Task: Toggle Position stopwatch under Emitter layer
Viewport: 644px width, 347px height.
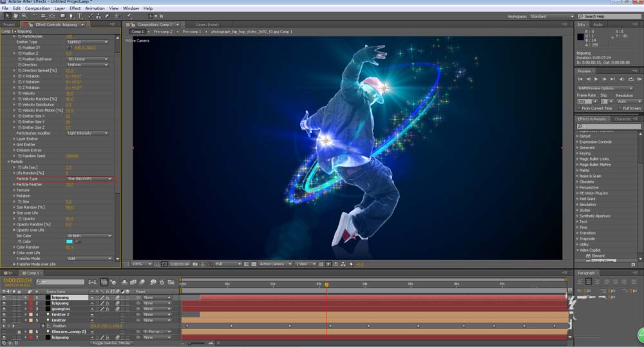Action: pos(43,326)
